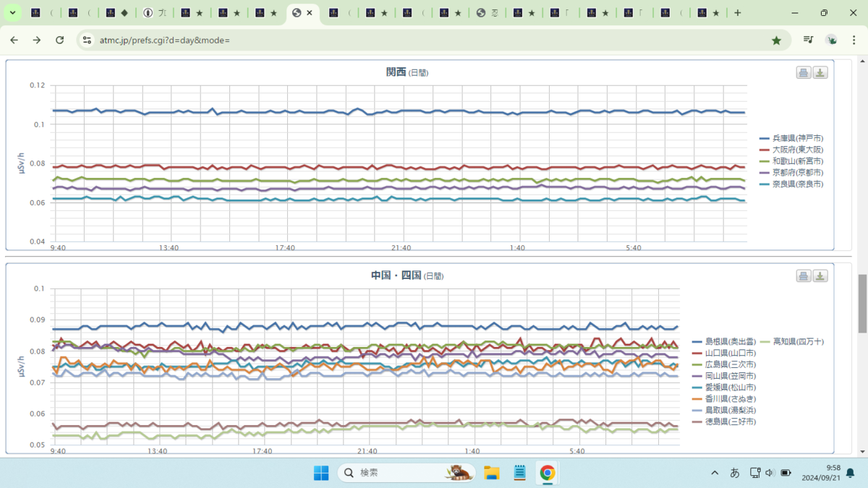
Task: Toggle 島根県(奥出雲) series in legend
Action: (x=724, y=341)
